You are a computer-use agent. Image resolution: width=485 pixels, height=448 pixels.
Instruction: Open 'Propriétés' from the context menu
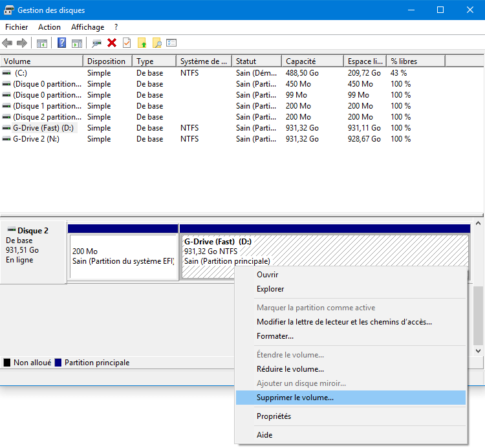274,416
